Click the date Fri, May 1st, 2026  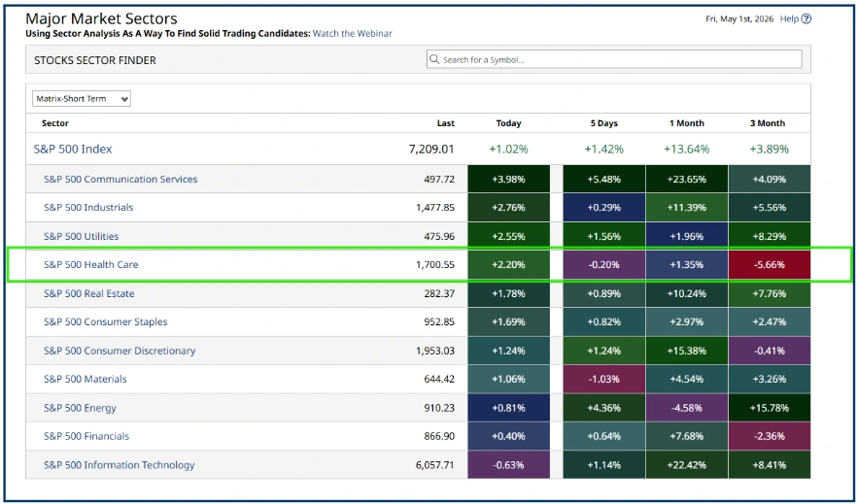[739, 19]
